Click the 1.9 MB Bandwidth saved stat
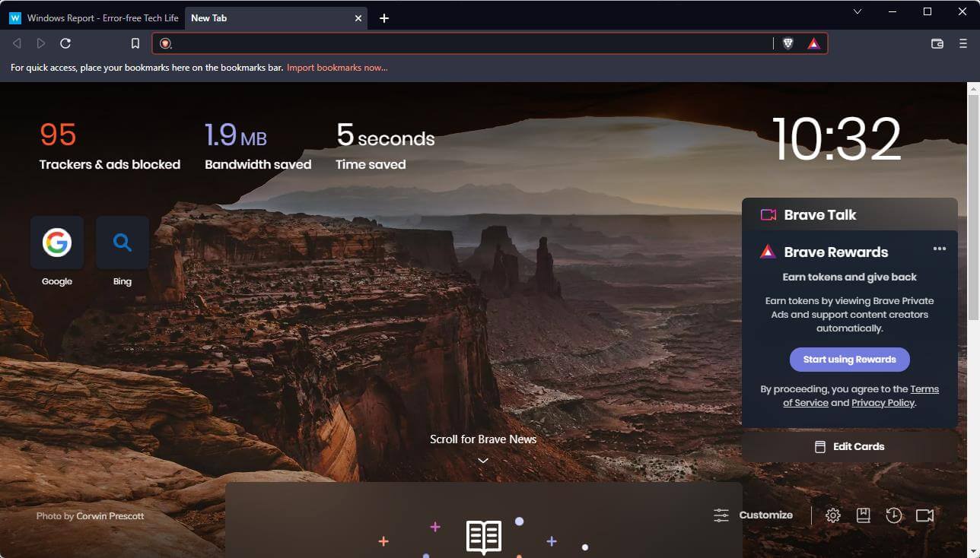This screenshot has width=980, height=558. click(x=258, y=146)
